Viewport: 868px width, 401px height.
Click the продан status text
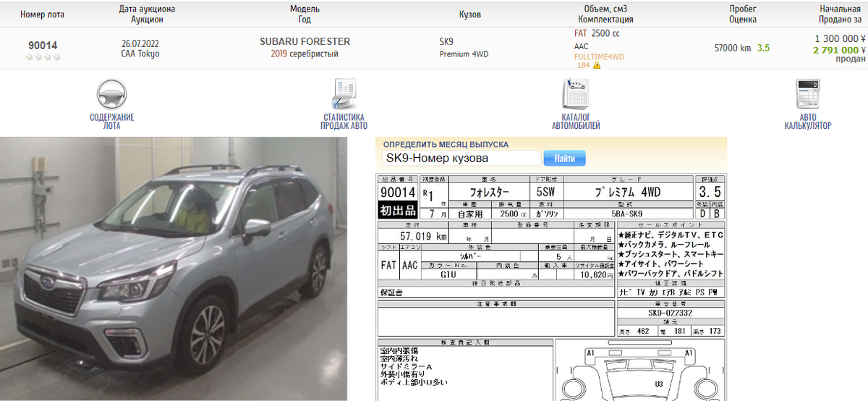851,59
